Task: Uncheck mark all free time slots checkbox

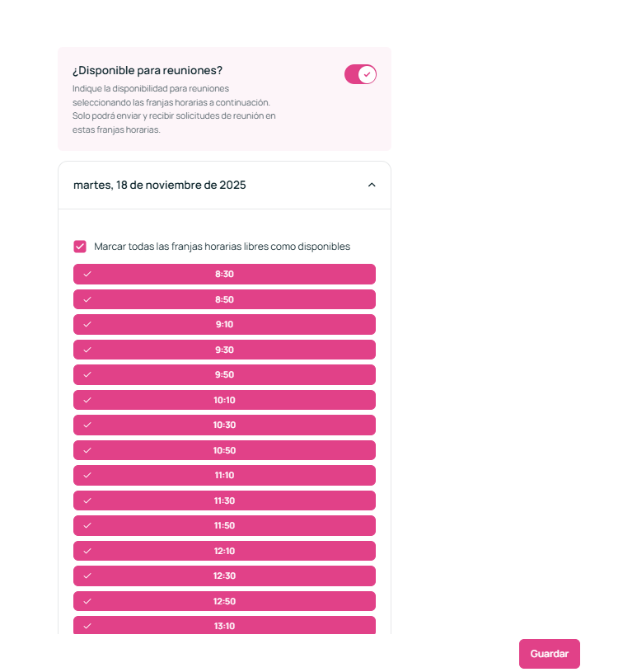Action: 80,247
